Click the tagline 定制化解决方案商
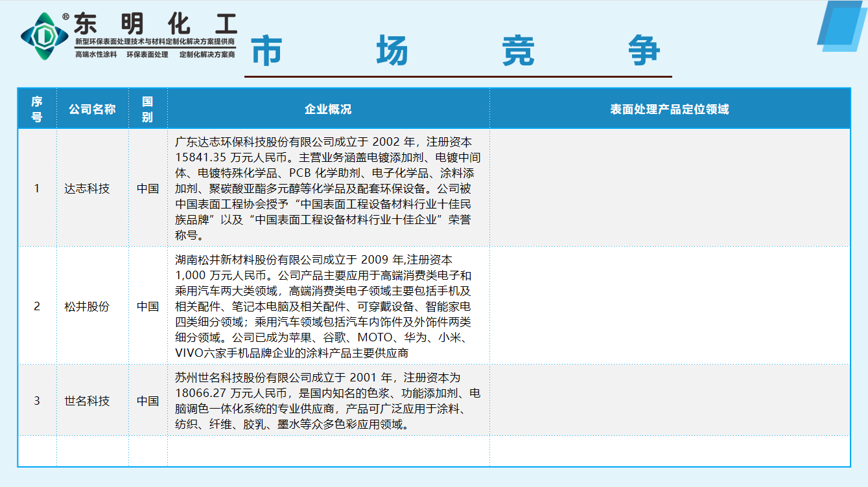Viewport: 868px width, 487px height. (207, 55)
